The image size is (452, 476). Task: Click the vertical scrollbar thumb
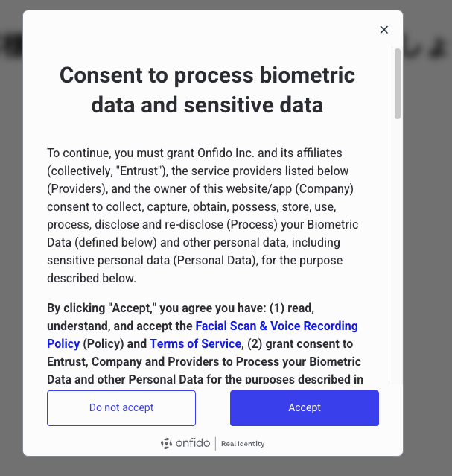pyautogui.click(x=398, y=83)
